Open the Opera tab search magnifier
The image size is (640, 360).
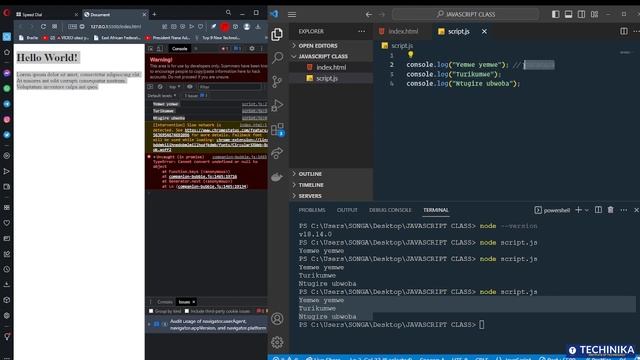tap(229, 13)
